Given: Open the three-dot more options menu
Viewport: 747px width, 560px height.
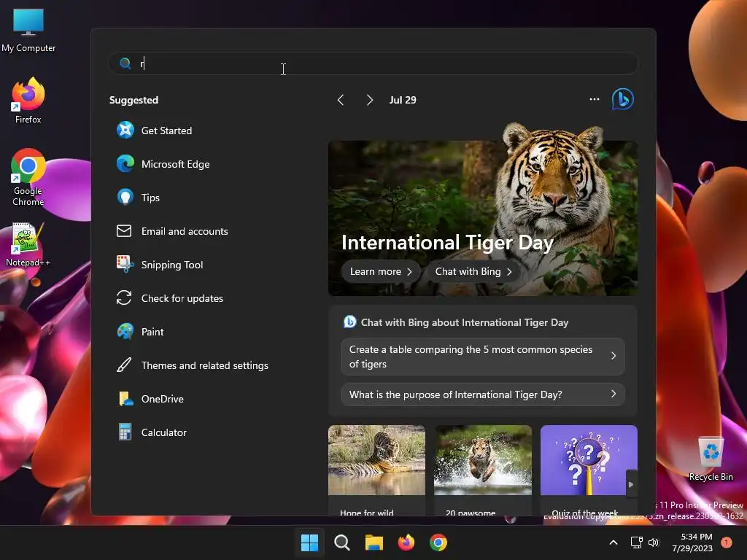Looking at the screenshot, I should click(x=594, y=99).
